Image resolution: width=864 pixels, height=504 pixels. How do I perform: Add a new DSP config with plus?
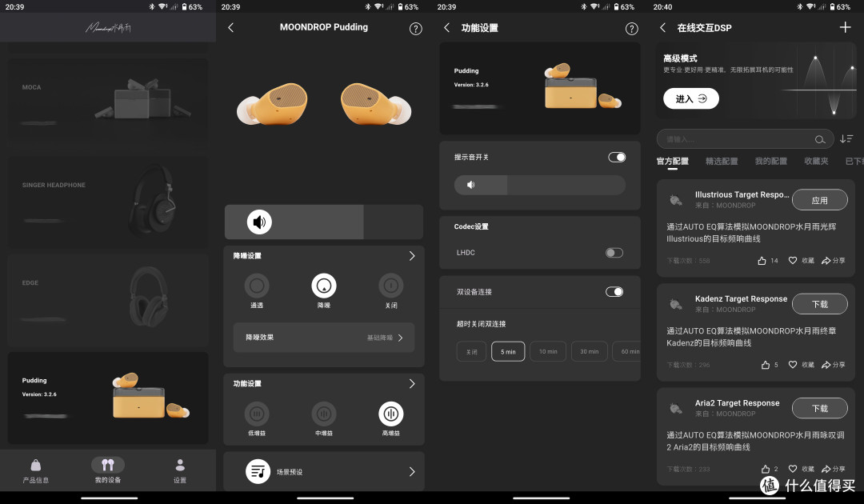point(845,27)
